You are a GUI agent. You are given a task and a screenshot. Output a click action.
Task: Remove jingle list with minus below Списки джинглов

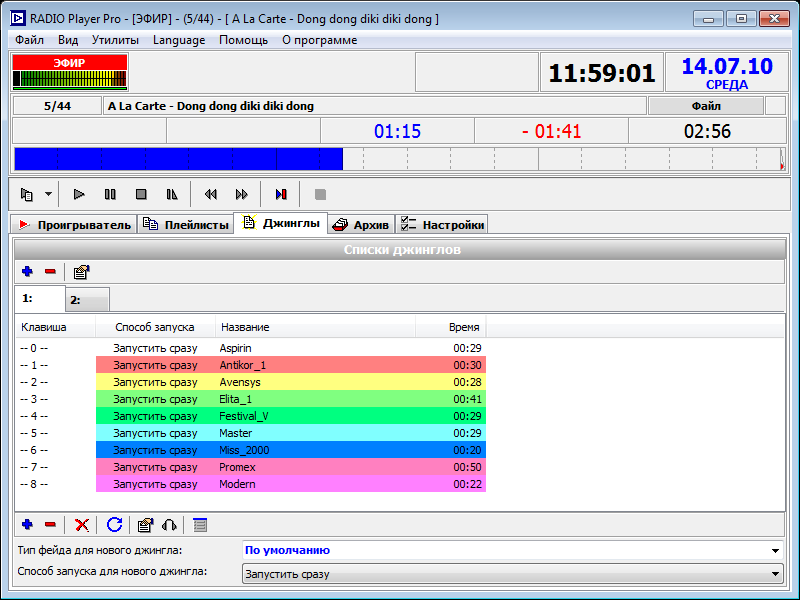pyautogui.click(x=50, y=271)
